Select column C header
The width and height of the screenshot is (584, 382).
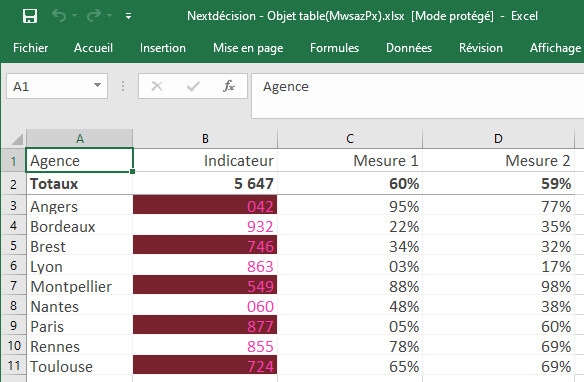pyautogui.click(x=350, y=139)
